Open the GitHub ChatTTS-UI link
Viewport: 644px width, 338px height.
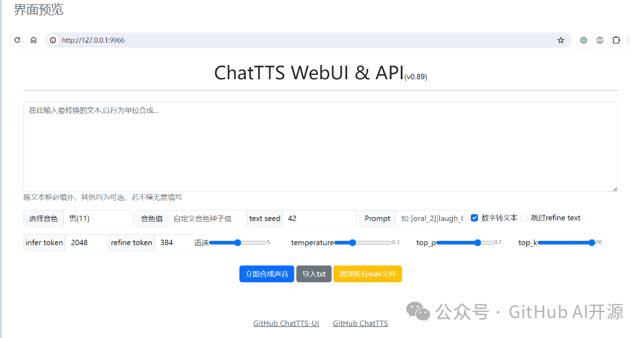(286, 323)
